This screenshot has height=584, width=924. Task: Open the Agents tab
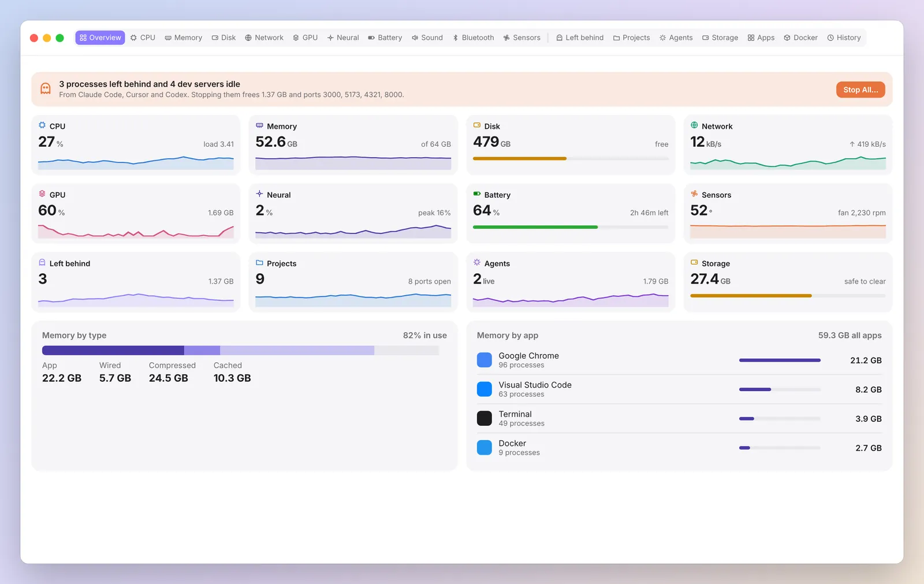pos(676,38)
